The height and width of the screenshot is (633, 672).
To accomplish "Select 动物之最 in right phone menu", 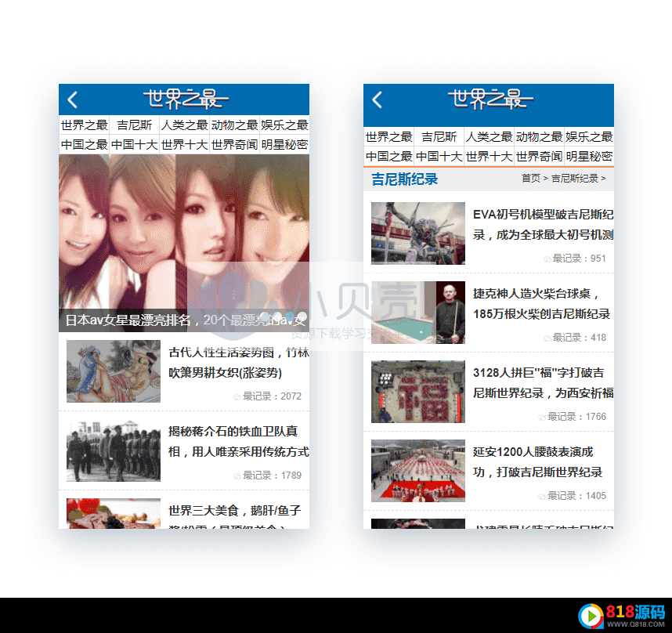I will coord(539,137).
